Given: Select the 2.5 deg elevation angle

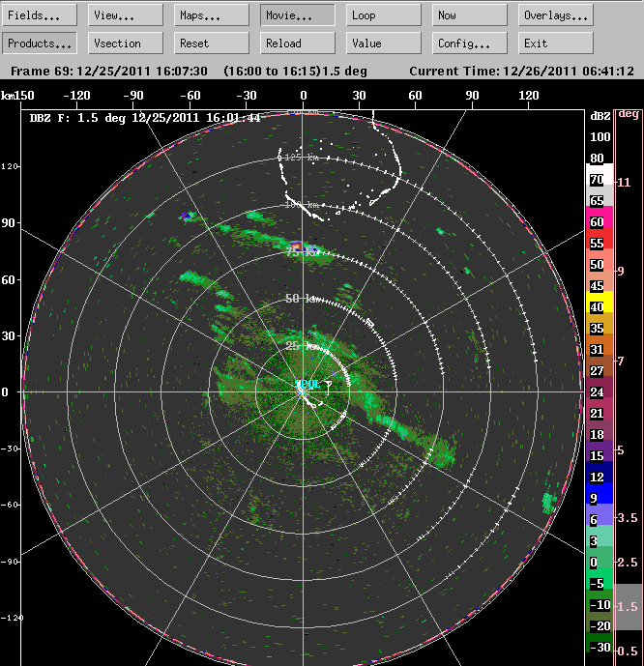Looking at the screenshot, I should (x=628, y=563).
